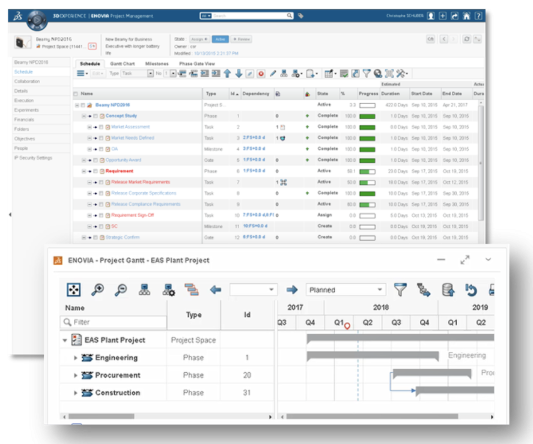Click the tools wrench icon in Schedule toolbar

[401, 73]
